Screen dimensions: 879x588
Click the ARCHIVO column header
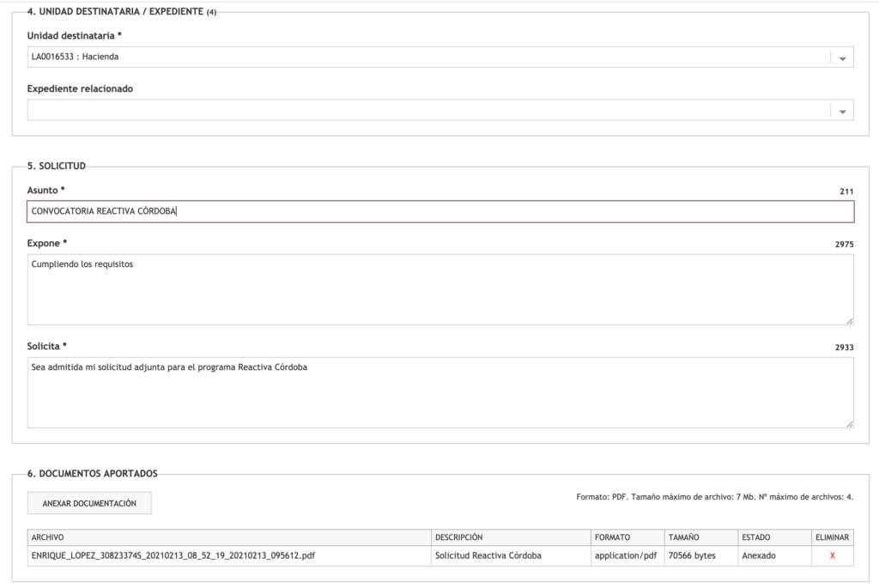[48, 538]
